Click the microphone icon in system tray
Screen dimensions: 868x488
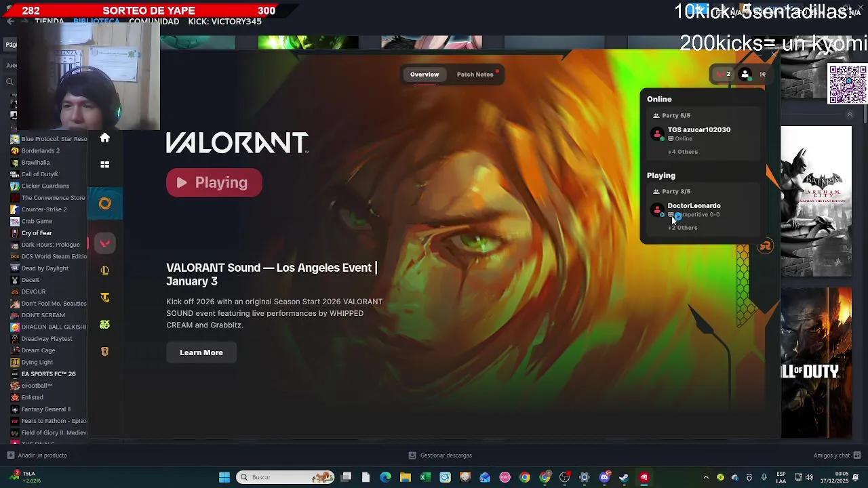click(x=764, y=477)
